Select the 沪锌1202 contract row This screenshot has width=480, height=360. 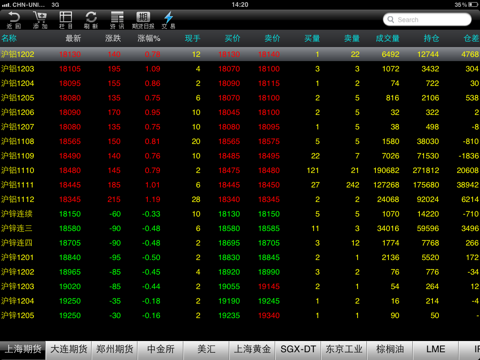click(x=240, y=272)
